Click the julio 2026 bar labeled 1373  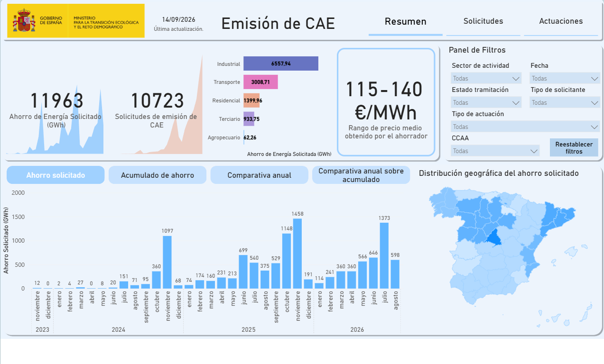[384, 255]
